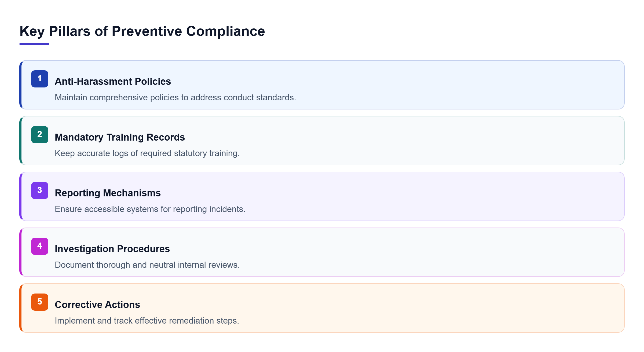This screenshot has height=352, width=644.
Task: Click 'Implement and track effective remediation steps.'
Action: [x=147, y=321]
